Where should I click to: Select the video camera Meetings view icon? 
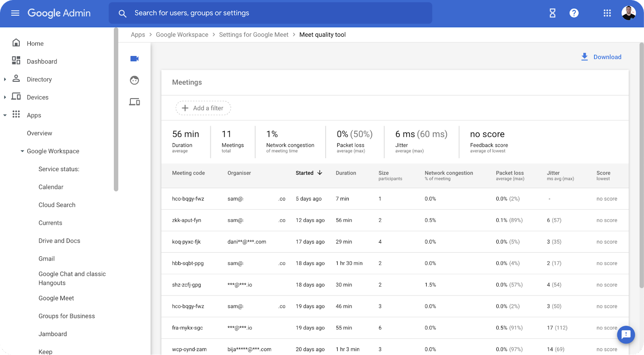[134, 59]
